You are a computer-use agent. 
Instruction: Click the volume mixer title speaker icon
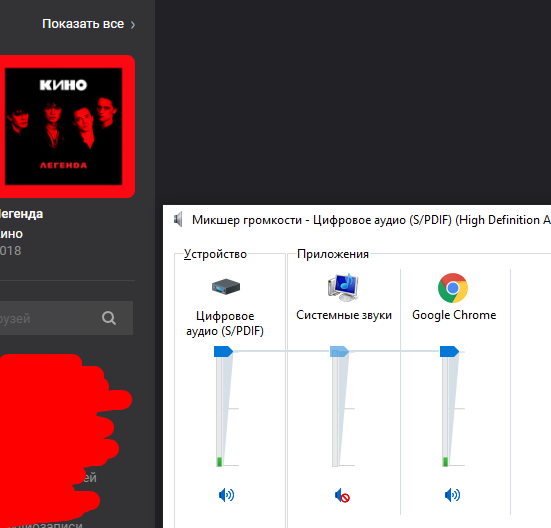(x=178, y=220)
